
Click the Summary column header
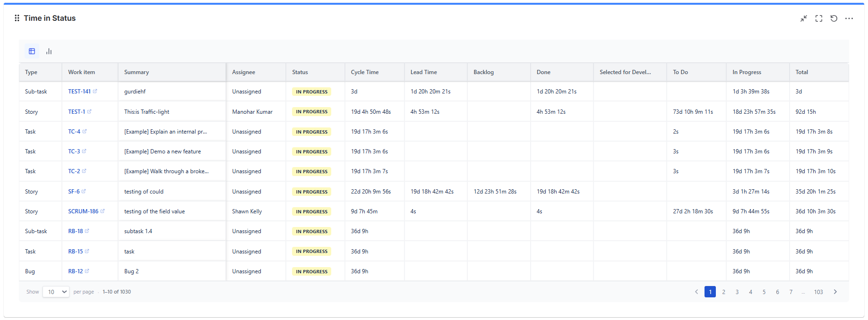[172, 72]
